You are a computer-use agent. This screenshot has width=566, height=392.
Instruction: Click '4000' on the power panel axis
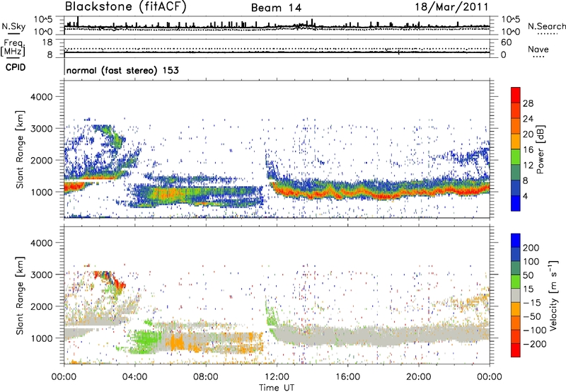[x=41, y=97]
